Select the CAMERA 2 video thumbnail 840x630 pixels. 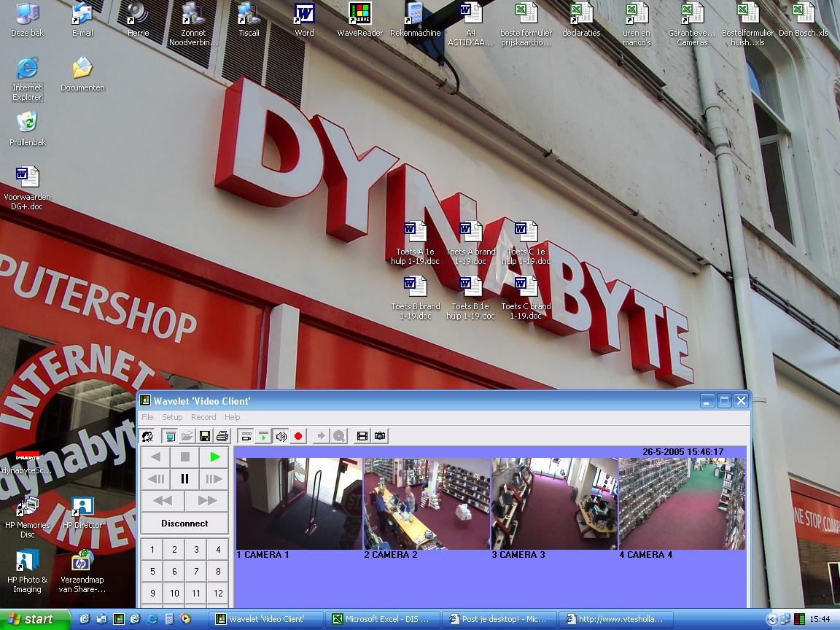click(x=427, y=504)
